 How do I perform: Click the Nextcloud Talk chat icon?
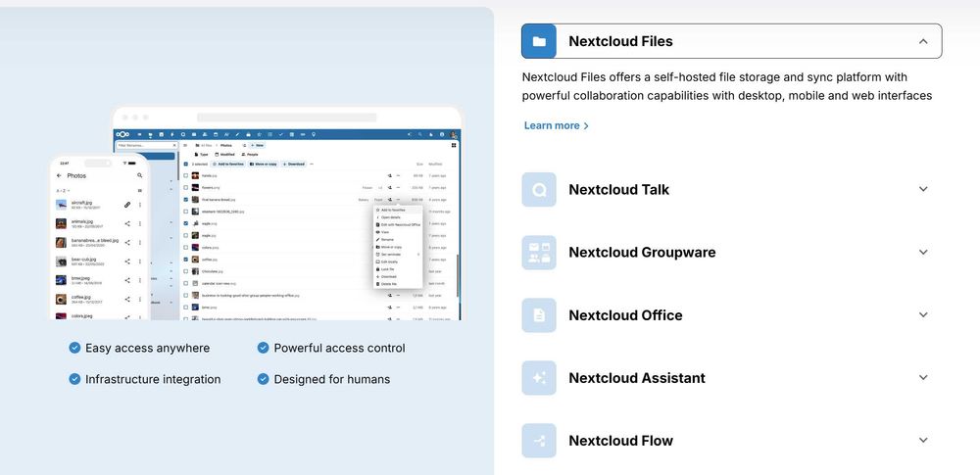[539, 190]
